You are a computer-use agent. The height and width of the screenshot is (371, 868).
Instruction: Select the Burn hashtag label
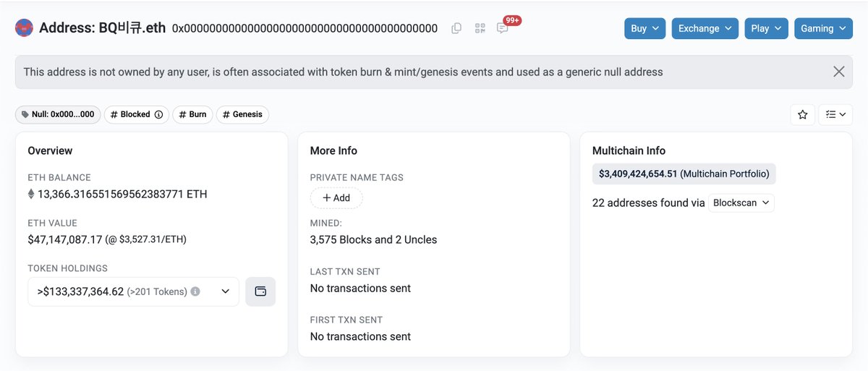[192, 114]
